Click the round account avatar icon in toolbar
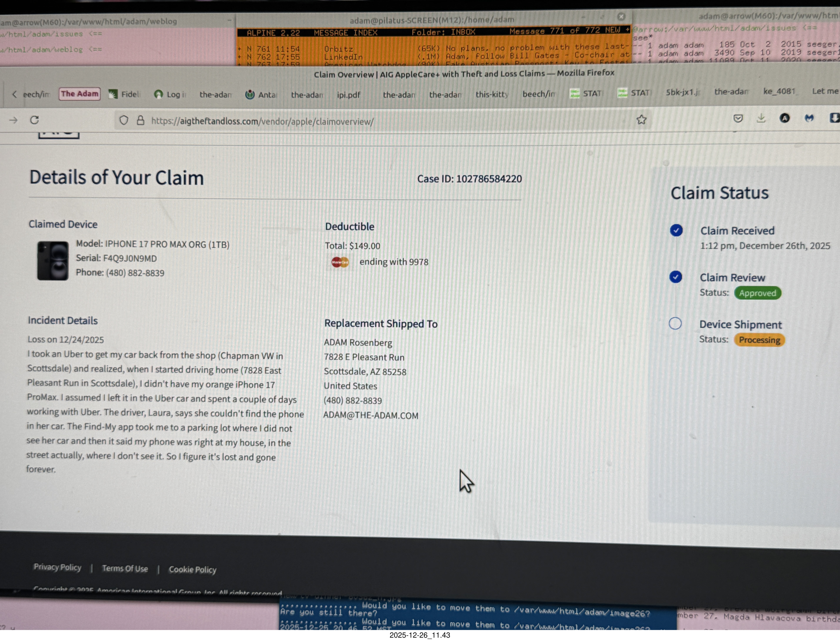840x640 pixels. pyautogui.click(x=784, y=118)
